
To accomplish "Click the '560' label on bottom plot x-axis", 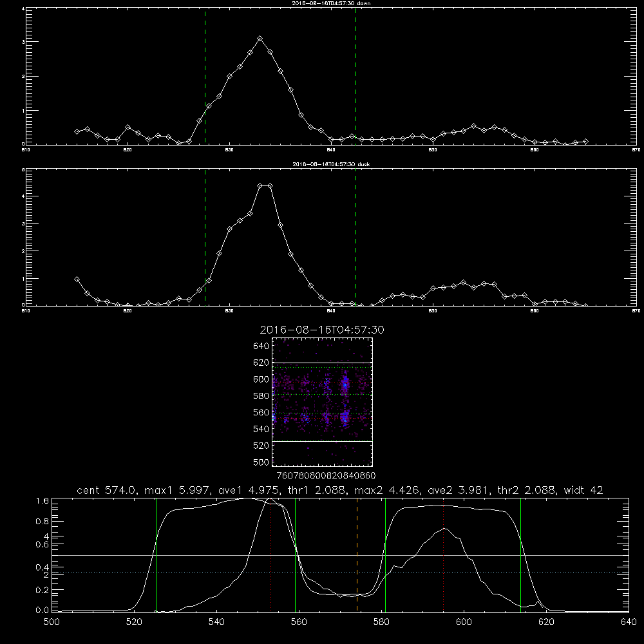I will click(x=299, y=622).
